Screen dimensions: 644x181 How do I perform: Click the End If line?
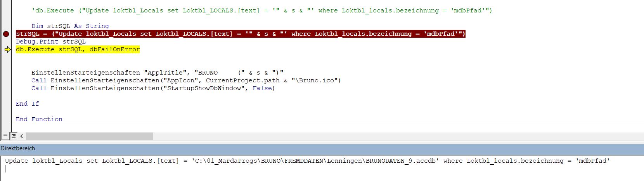(x=28, y=104)
